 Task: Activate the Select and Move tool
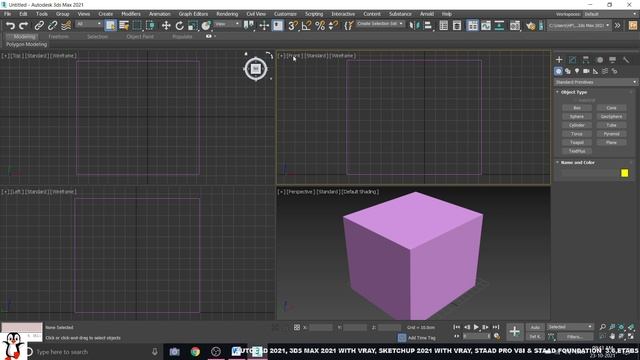pyautogui.click(x=166, y=25)
